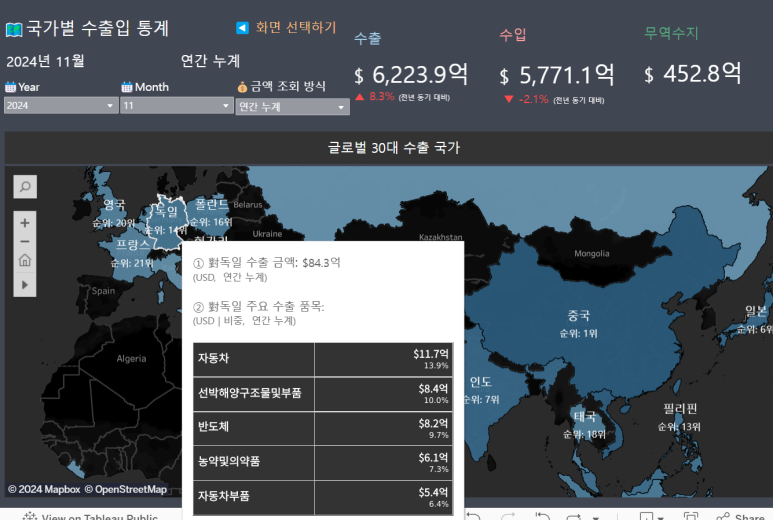Image resolution: width=773 pixels, height=520 pixels.
Task: Click the 국가별 수출입 통계 title
Action: point(98,28)
